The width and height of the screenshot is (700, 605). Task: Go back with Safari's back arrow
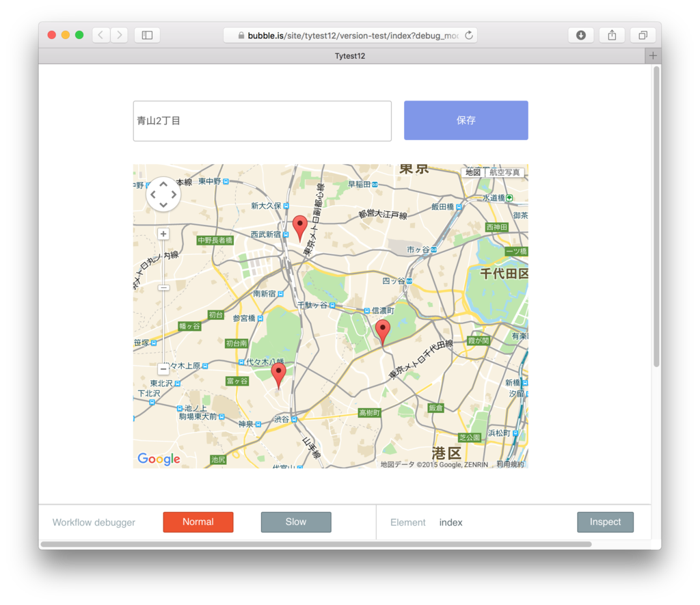pos(101,35)
